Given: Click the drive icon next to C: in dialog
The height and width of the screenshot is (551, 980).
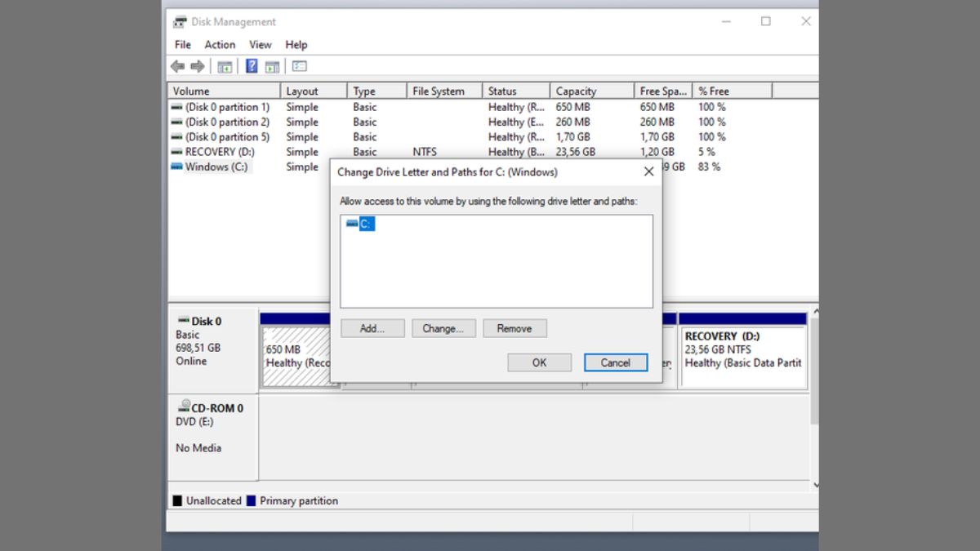Looking at the screenshot, I should tap(352, 223).
